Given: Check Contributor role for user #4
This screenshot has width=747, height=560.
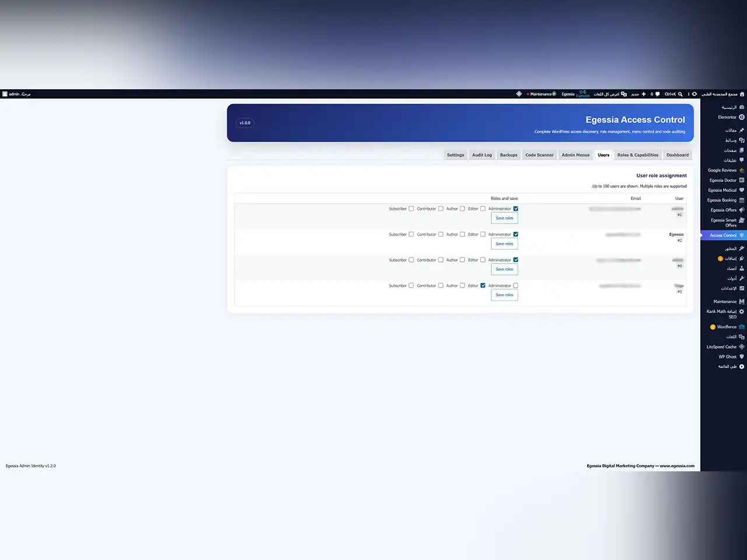Looking at the screenshot, I should click(441, 260).
